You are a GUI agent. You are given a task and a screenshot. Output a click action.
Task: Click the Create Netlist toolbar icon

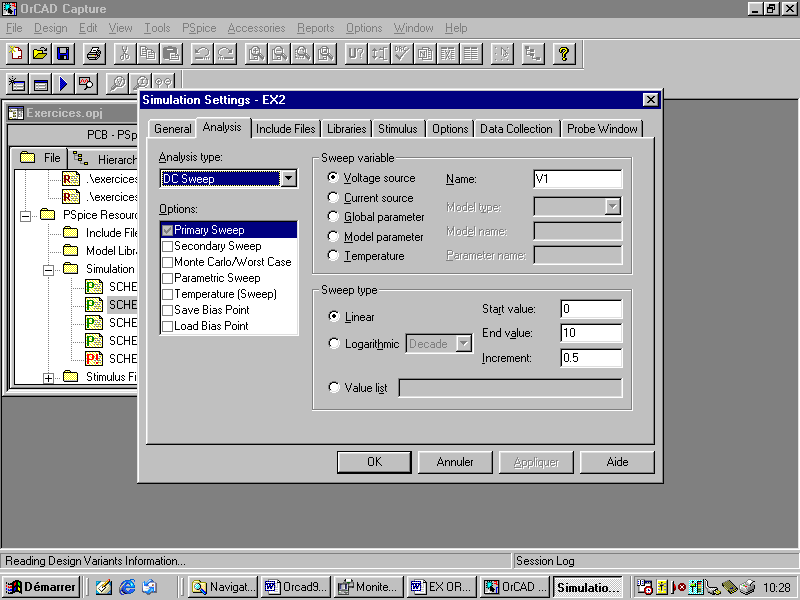click(x=424, y=54)
